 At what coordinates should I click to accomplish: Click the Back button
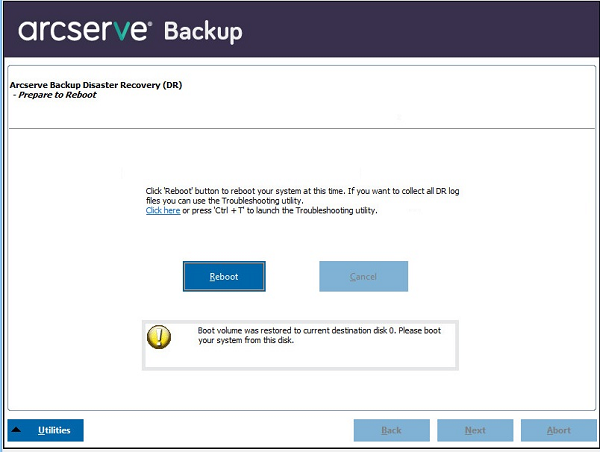391,430
